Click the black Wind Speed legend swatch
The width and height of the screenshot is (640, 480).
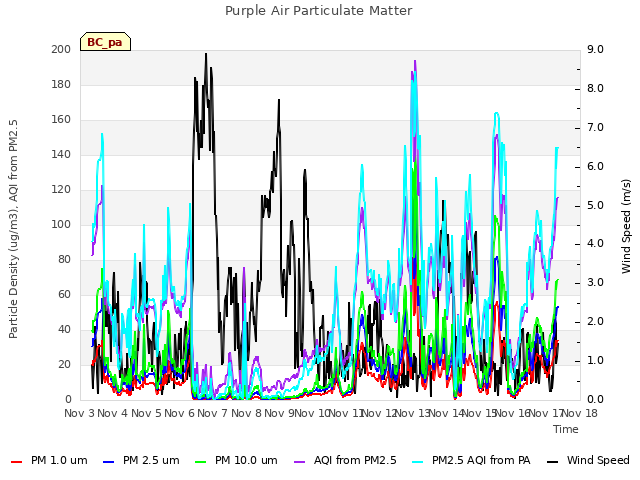(x=552, y=461)
